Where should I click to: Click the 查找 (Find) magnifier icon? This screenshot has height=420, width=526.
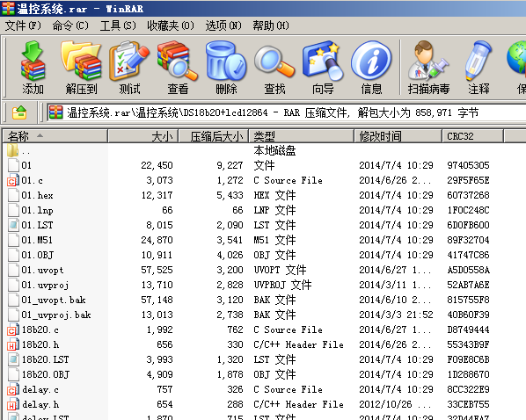[274, 61]
